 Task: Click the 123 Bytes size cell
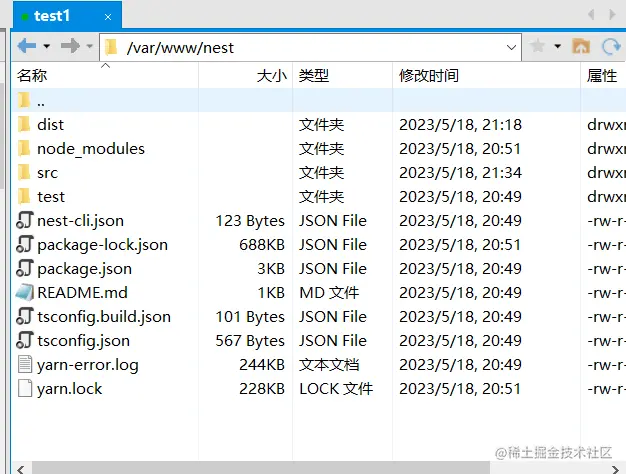pos(250,221)
